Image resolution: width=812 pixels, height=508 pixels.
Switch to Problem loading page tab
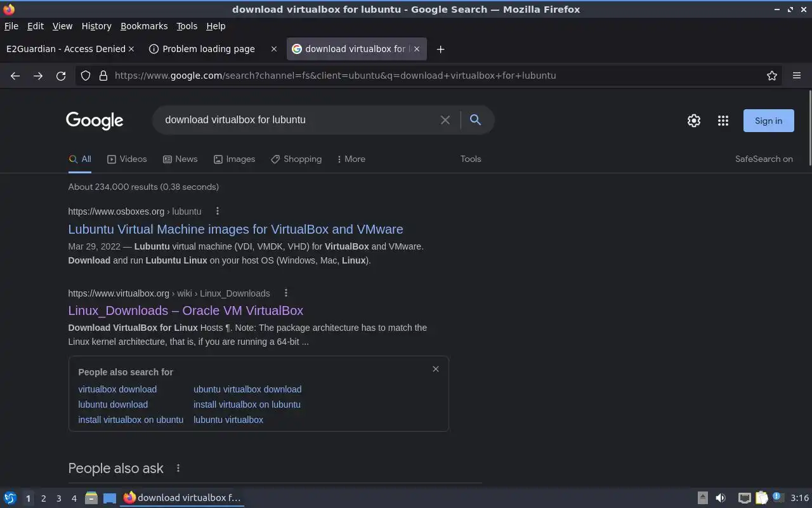point(208,49)
